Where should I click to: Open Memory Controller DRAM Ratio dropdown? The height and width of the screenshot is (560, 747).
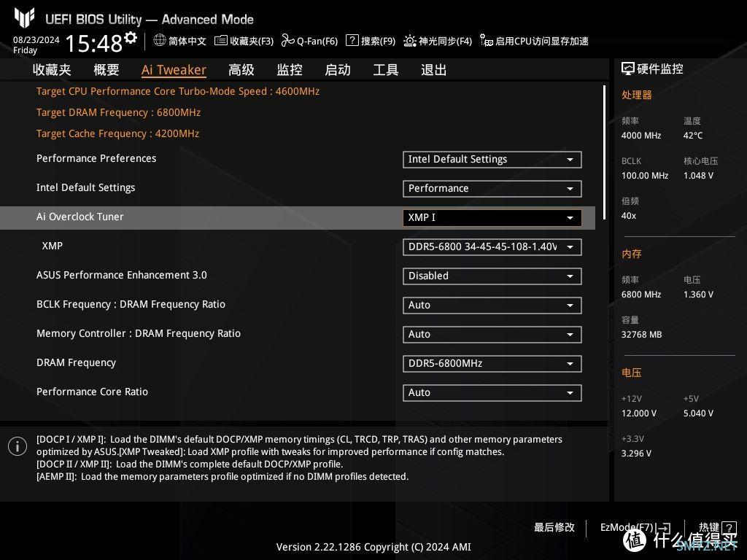(492, 334)
